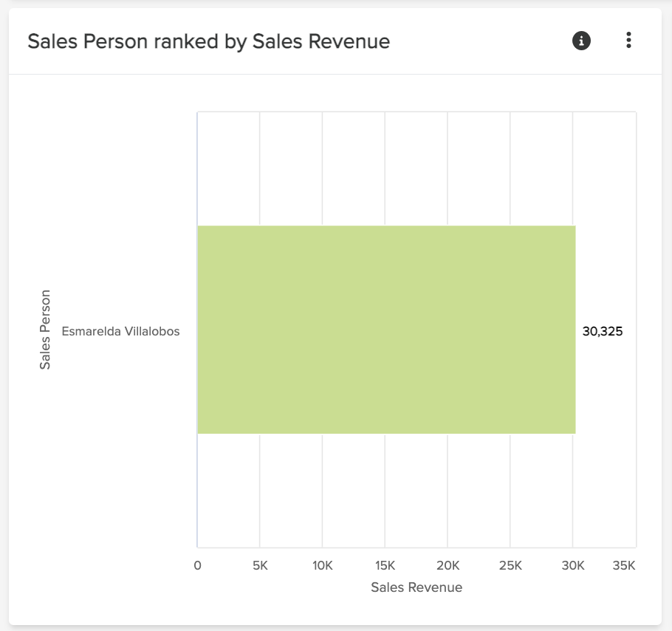Image resolution: width=672 pixels, height=631 pixels.
Task: Click the Esmarelda Villalobos axis label
Action: point(120,331)
